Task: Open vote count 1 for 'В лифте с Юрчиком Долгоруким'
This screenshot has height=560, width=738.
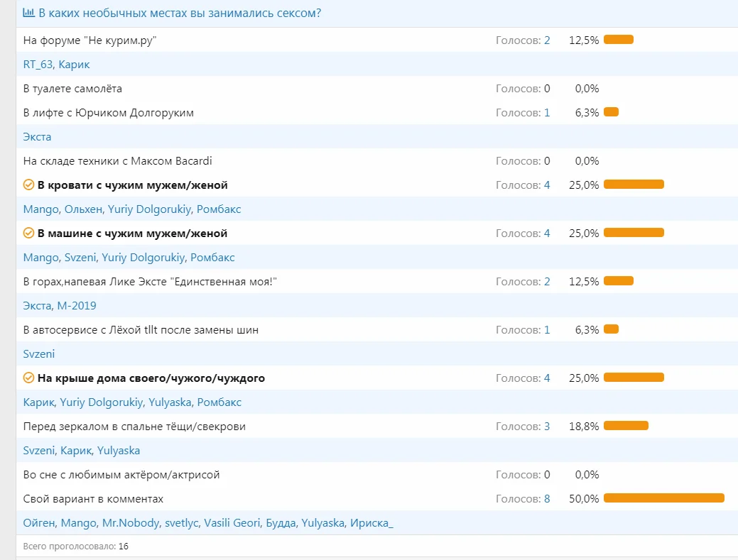Action: [x=547, y=113]
